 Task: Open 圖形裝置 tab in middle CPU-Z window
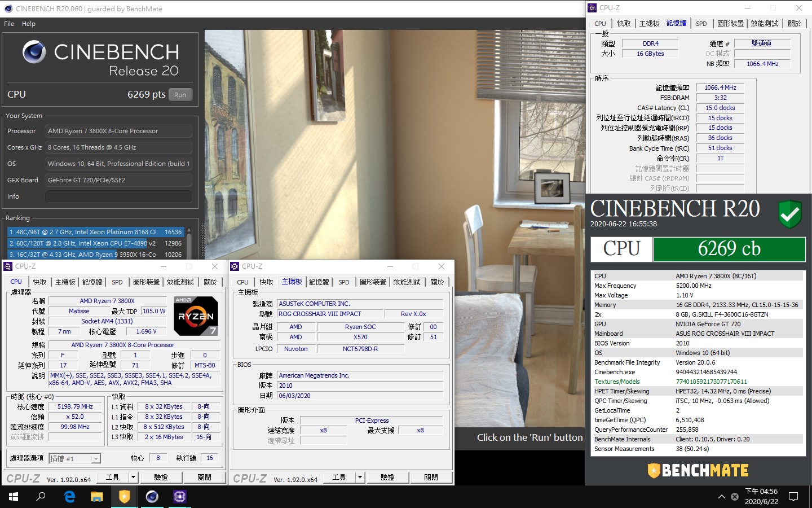pos(373,282)
